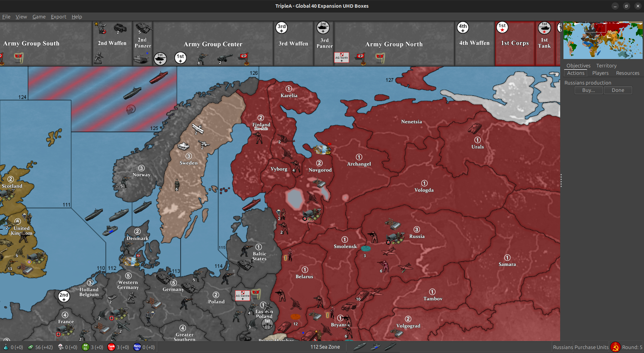
Task: Click the Done button
Action: coord(618,90)
